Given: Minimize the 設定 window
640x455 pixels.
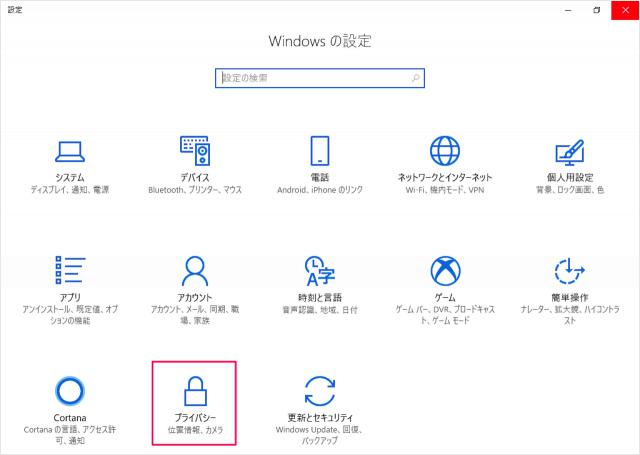Looking at the screenshot, I should click(x=568, y=10).
